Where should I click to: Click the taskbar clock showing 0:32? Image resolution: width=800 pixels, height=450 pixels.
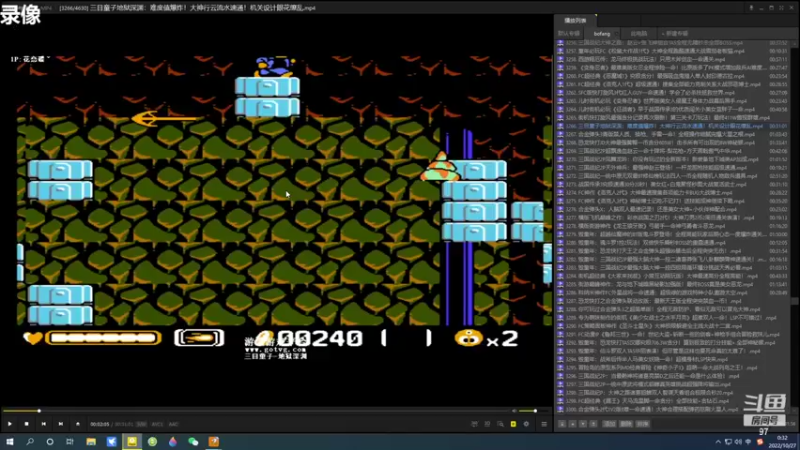tap(782, 442)
